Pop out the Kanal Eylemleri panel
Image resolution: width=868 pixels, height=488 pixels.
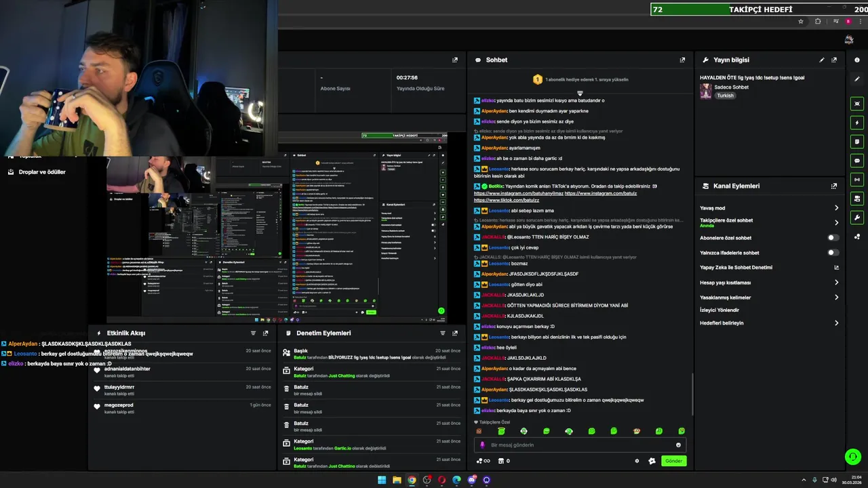[834, 186]
